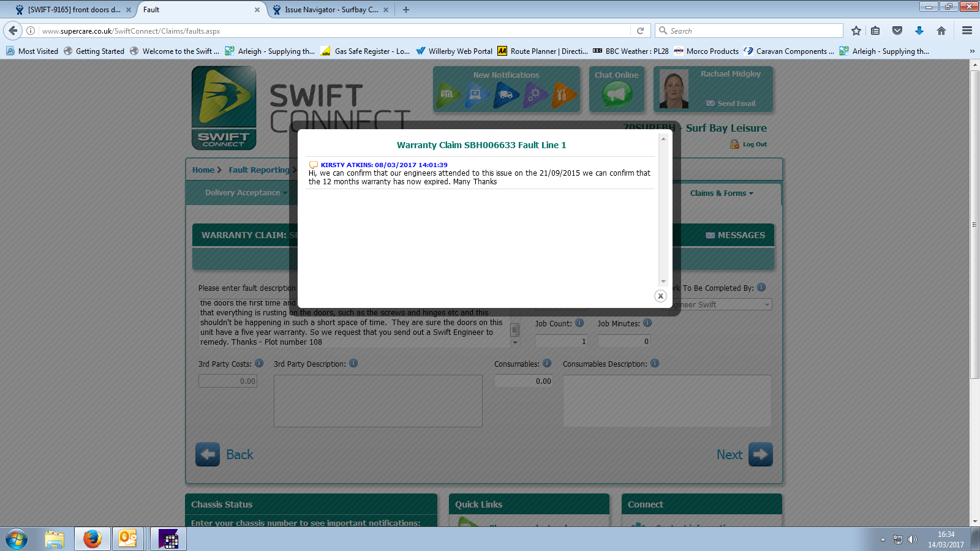Go back with the browser back arrow
The width and height of the screenshot is (980, 551).
(13, 31)
